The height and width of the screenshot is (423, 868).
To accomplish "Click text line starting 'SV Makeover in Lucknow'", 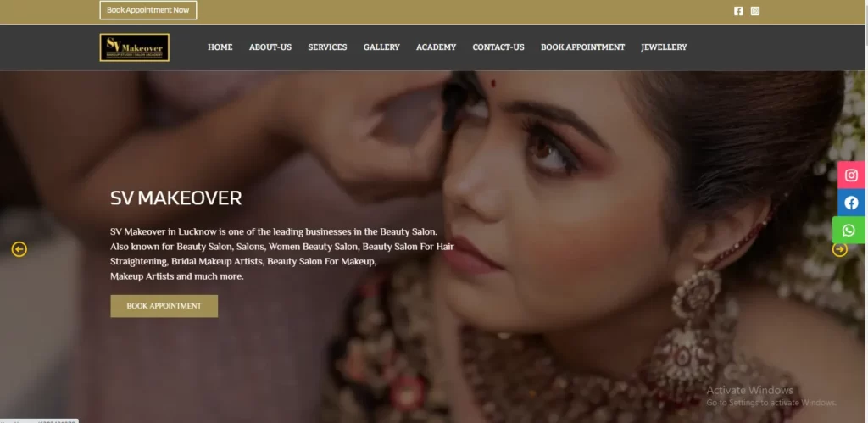I will pyautogui.click(x=274, y=232).
